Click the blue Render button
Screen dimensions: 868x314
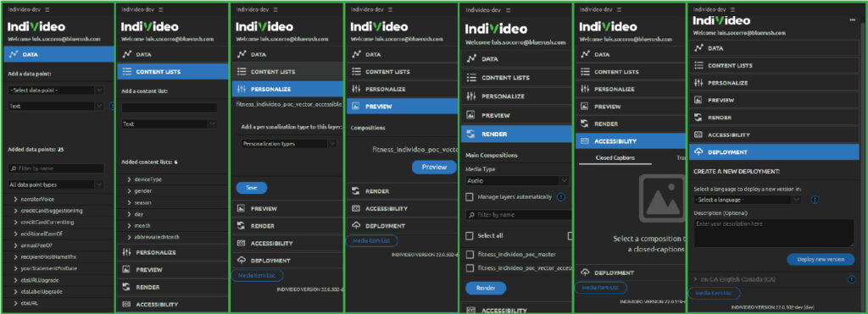[486, 288]
